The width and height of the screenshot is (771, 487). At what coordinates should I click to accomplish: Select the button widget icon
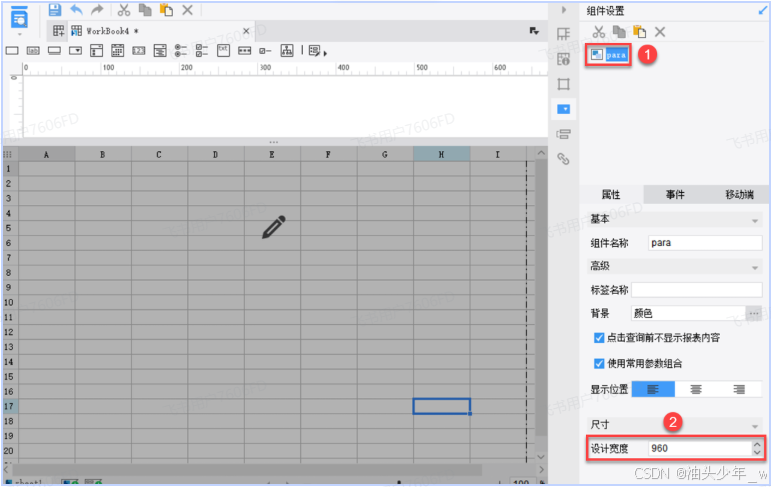click(x=54, y=50)
